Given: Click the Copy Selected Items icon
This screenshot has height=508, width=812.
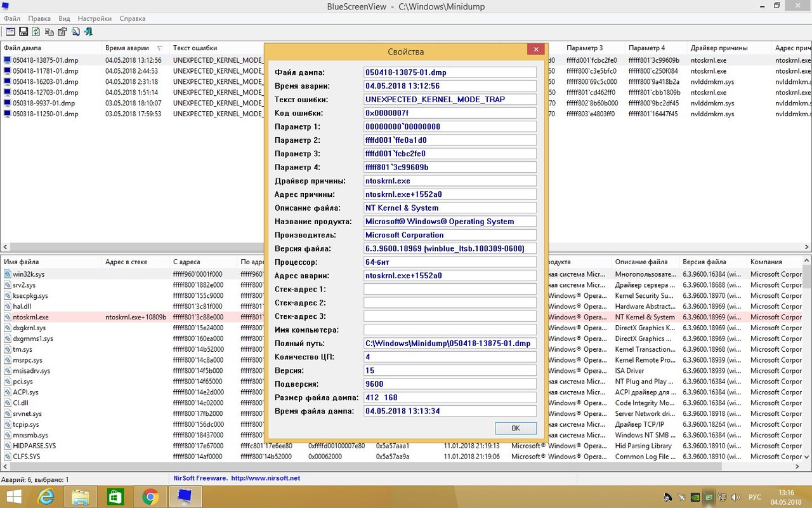Looking at the screenshot, I should click(49, 32).
